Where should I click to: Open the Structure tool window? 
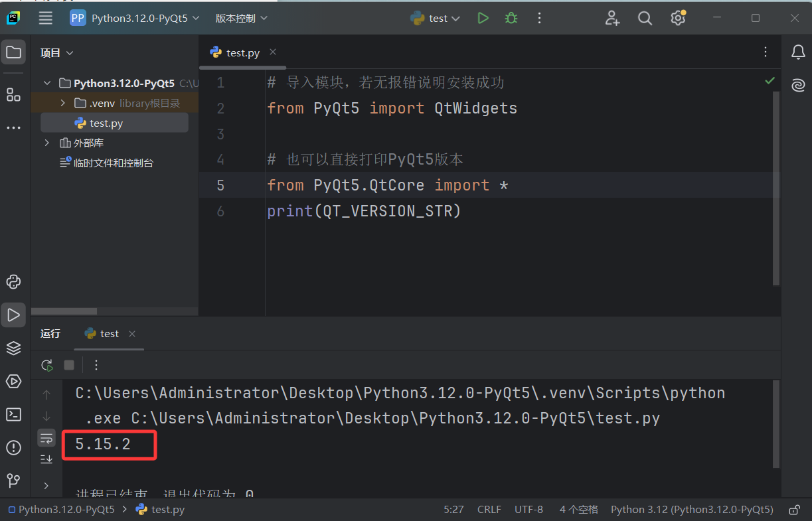[x=13, y=94]
